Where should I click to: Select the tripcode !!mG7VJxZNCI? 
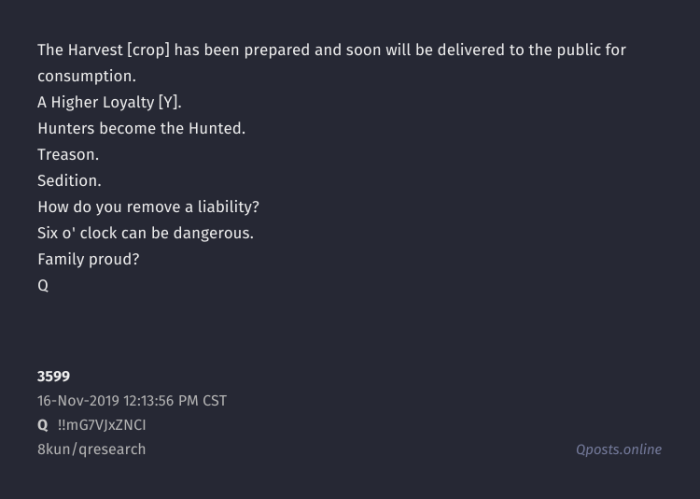pyautogui.click(x=102, y=425)
